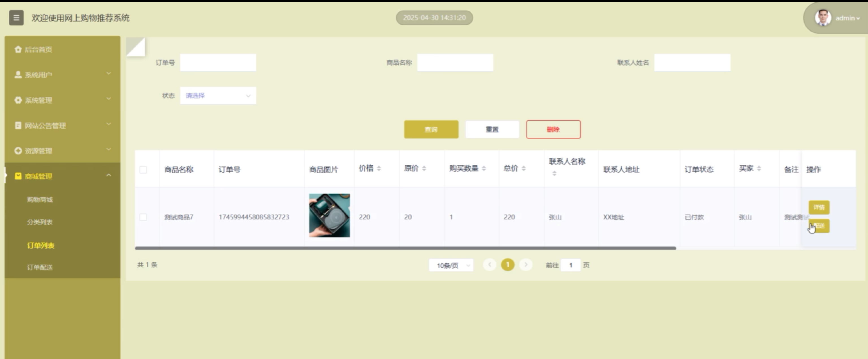
Task: Click the home icon beside 后台首页
Action: (18, 49)
